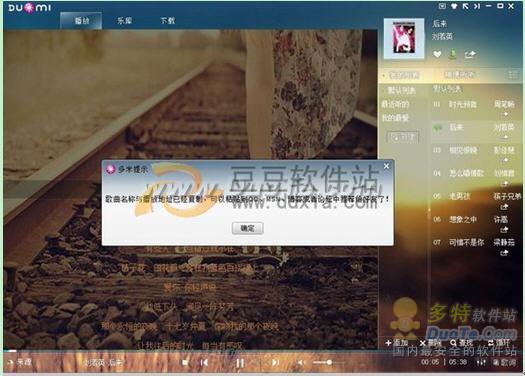Mute volume with the speaker icon
Image resolution: width=525 pixels, height=376 pixels.
tap(300, 363)
